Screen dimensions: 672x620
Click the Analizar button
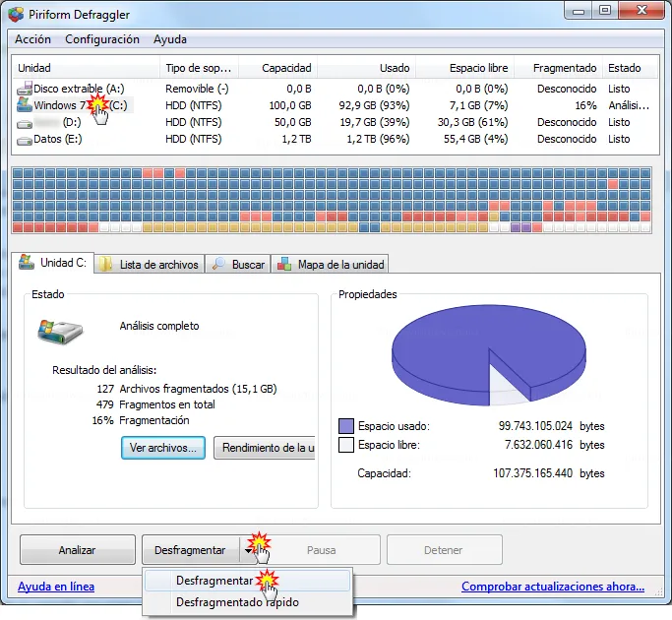78,550
